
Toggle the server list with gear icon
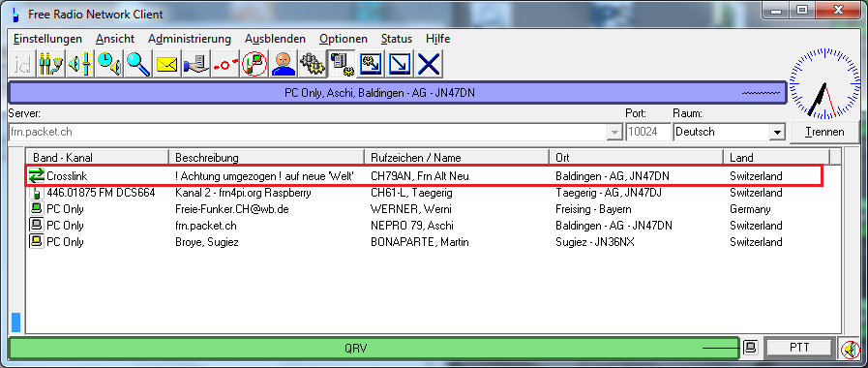pos(342,64)
